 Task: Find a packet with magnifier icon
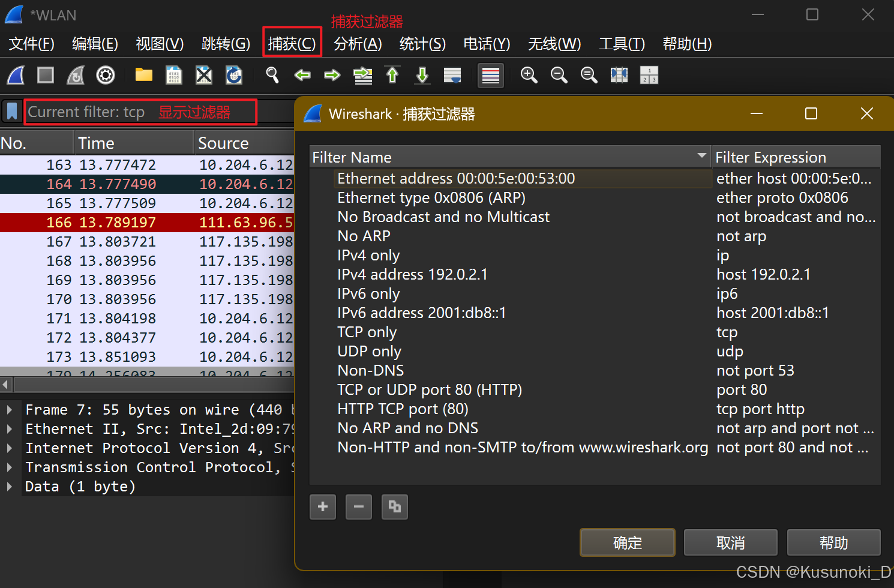coord(272,75)
